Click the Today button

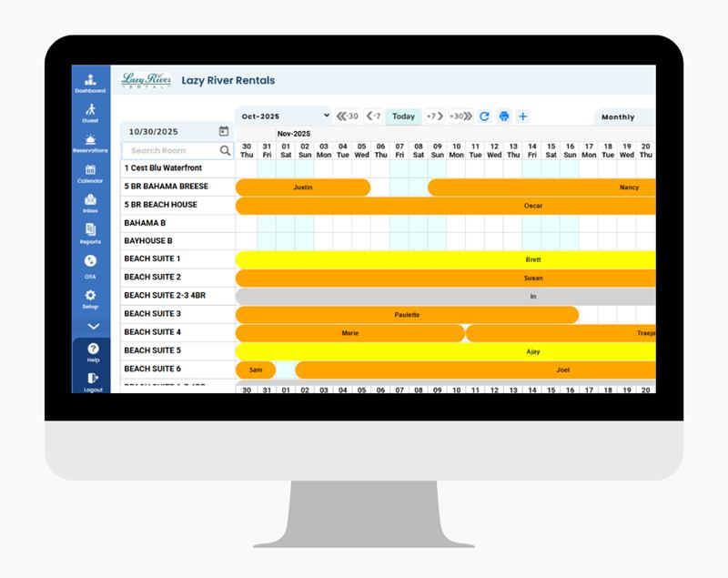[x=403, y=117]
